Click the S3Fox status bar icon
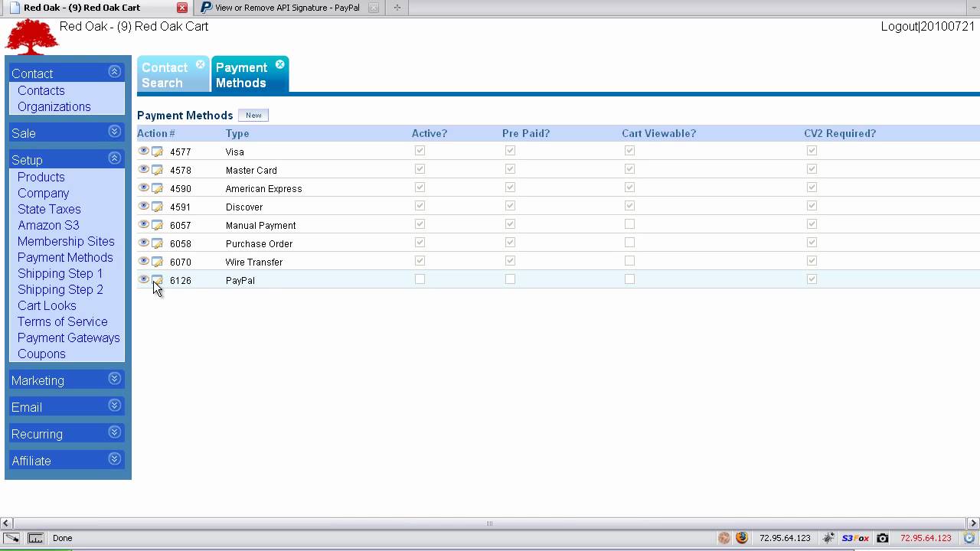This screenshot has width=980, height=551. [x=855, y=538]
